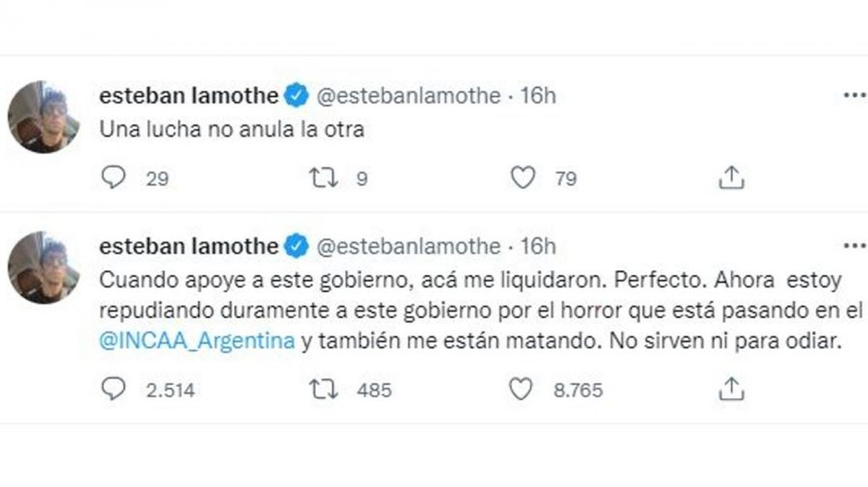Open the "Una lucha no anula la otra" tweet text
868x487 pixels.
(230, 131)
